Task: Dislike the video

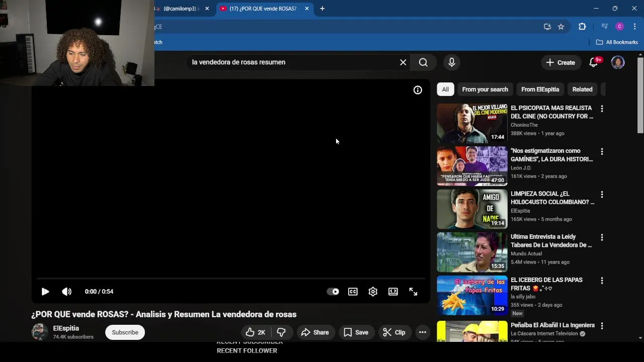Action: [281, 332]
